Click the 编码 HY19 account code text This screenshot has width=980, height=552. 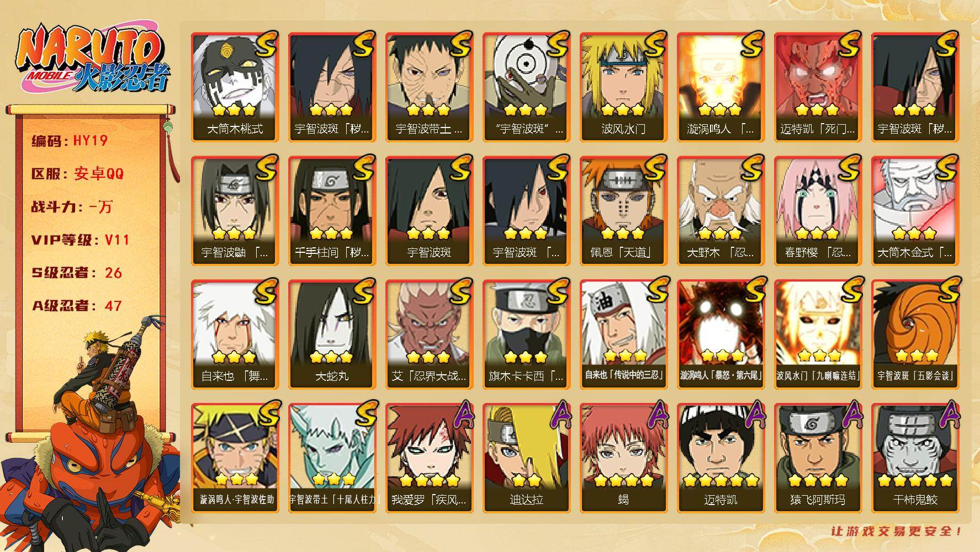click(x=70, y=141)
